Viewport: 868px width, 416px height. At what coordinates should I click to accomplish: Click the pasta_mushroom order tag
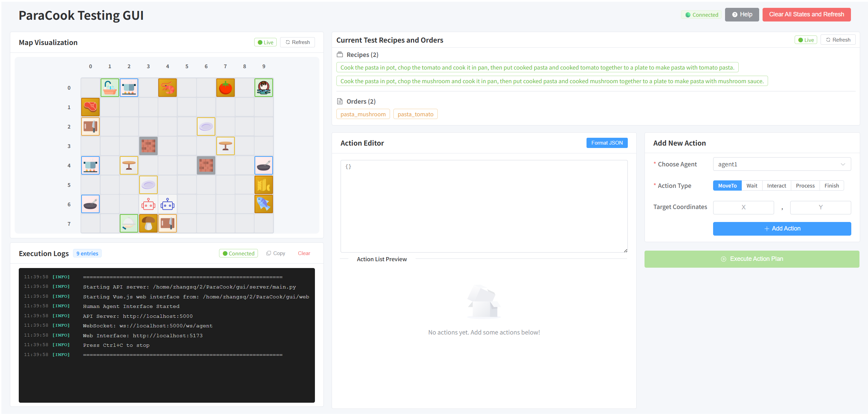click(x=363, y=114)
